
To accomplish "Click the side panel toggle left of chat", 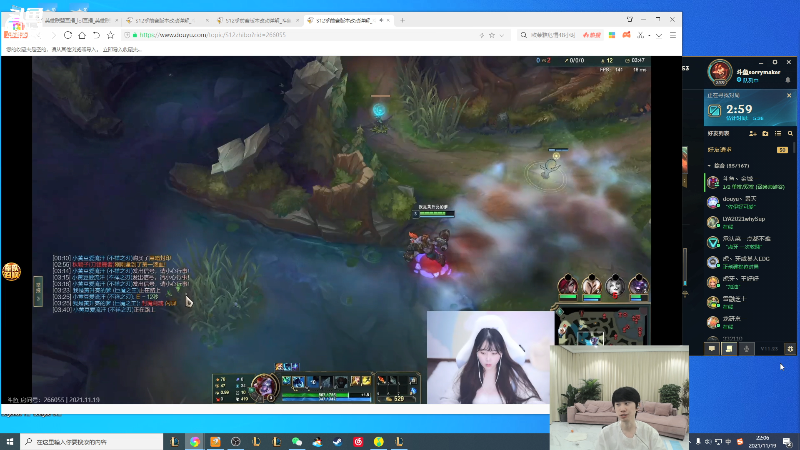I will (38, 291).
